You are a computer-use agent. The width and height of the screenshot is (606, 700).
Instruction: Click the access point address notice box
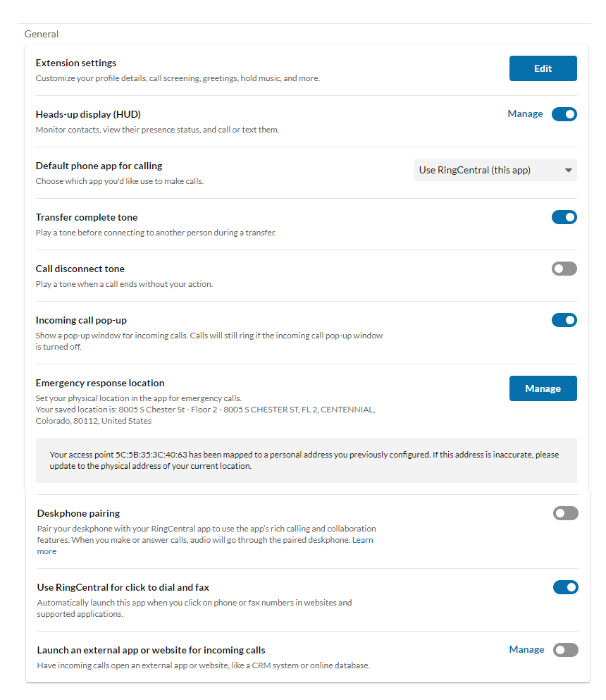point(306,460)
